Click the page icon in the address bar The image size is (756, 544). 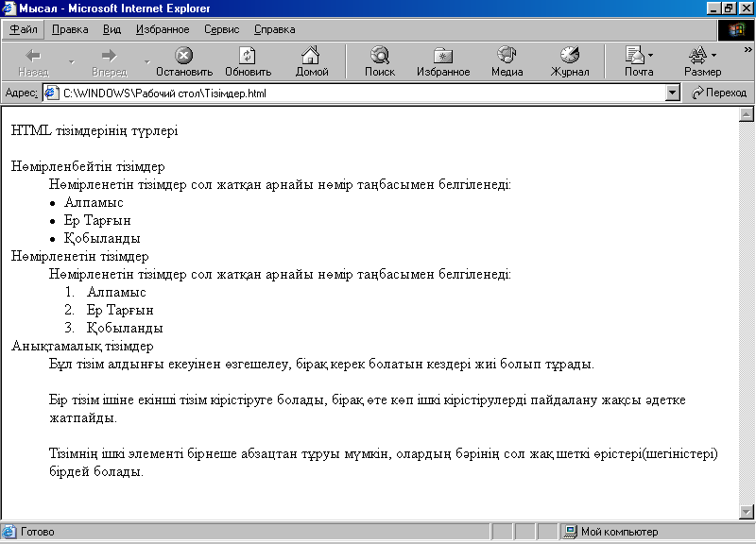52,93
